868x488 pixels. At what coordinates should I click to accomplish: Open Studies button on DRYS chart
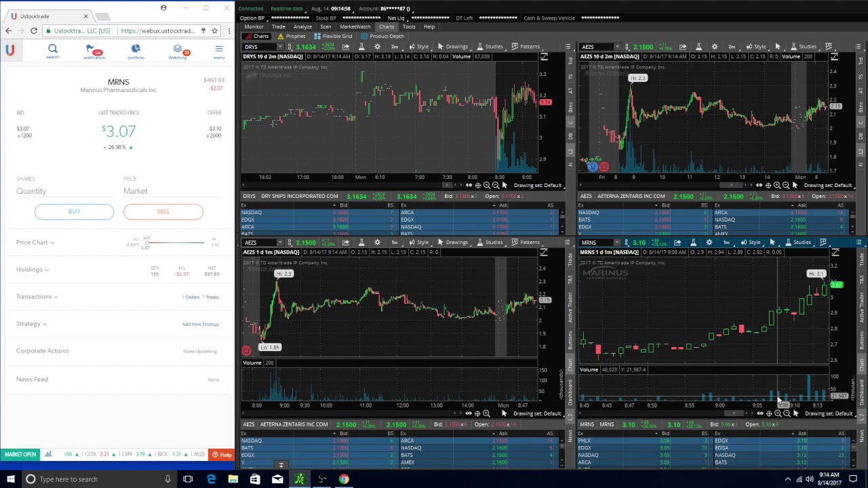click(490, 47)
